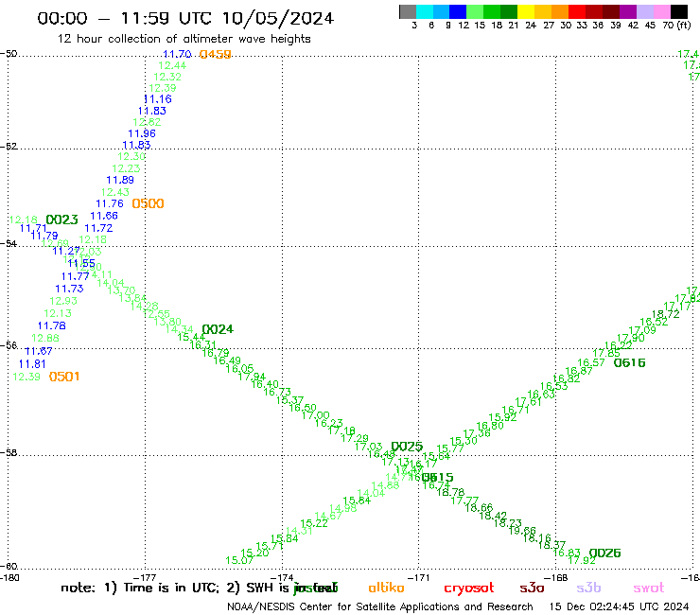Click the wave height value 15.22
The width and height of the screenshot is (700, 615).
pos(314,523)
